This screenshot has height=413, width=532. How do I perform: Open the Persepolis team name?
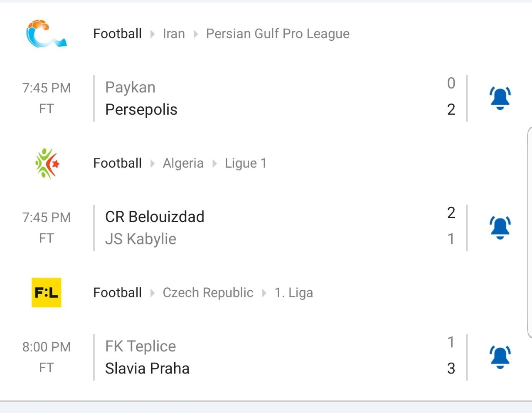point(141,109)
